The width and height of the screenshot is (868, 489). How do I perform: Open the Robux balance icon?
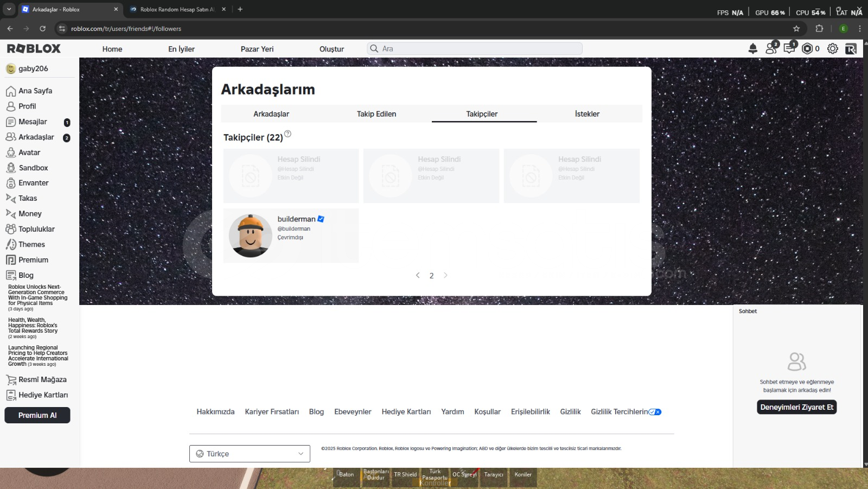click(807, 49)
